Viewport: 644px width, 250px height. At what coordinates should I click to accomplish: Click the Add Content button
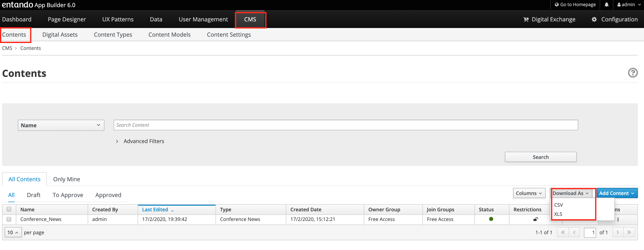coord(616,193)
